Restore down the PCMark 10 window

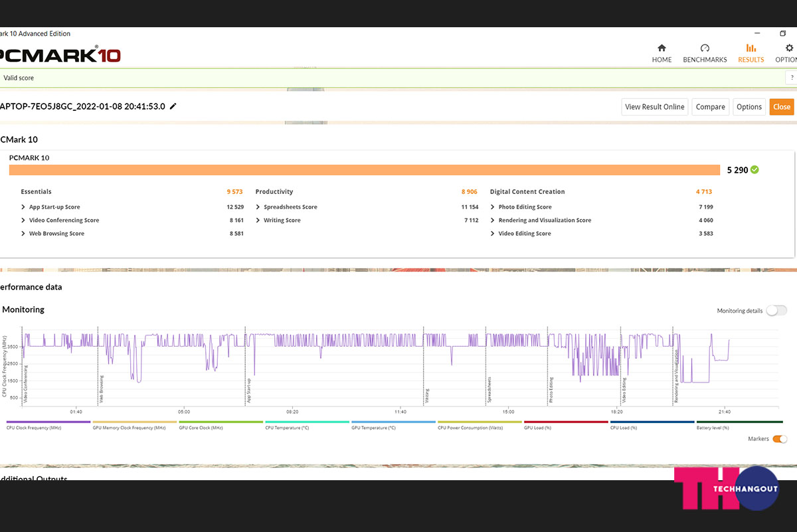(x=783, y=33)
